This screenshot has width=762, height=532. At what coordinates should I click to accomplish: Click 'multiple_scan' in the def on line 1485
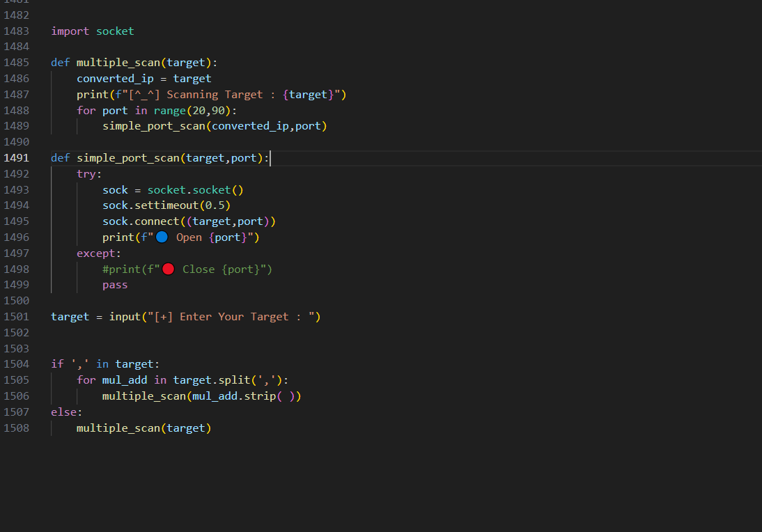(118, 63)
